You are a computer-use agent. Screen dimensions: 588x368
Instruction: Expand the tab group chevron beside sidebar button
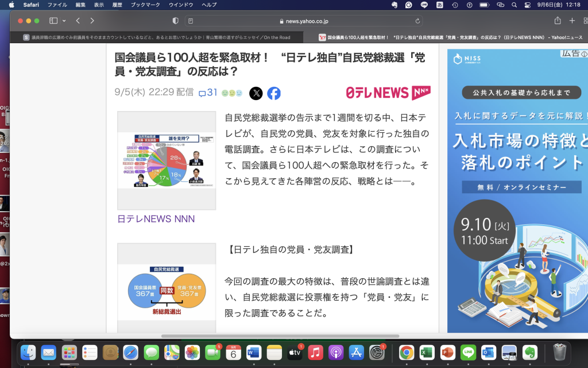pos(64,20)
